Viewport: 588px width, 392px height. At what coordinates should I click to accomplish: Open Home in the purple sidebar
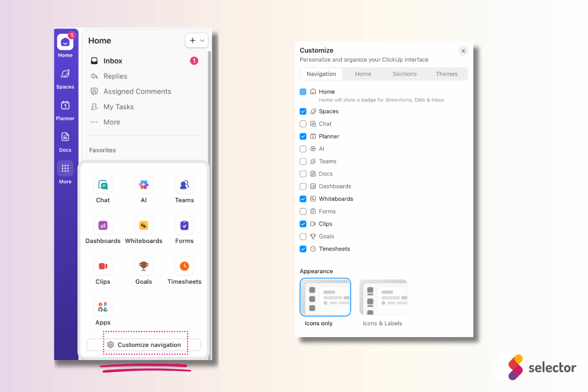click(x=65, y=46)
